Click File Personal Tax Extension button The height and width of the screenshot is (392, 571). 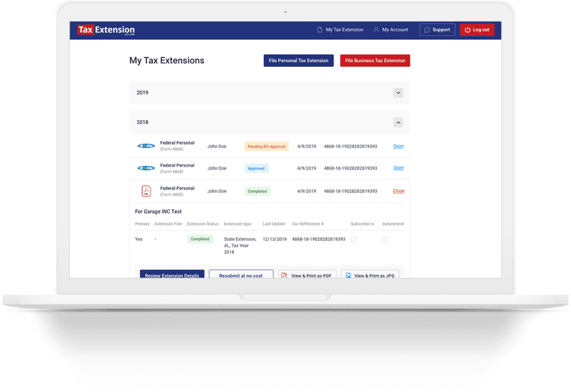tap(299, 61)
